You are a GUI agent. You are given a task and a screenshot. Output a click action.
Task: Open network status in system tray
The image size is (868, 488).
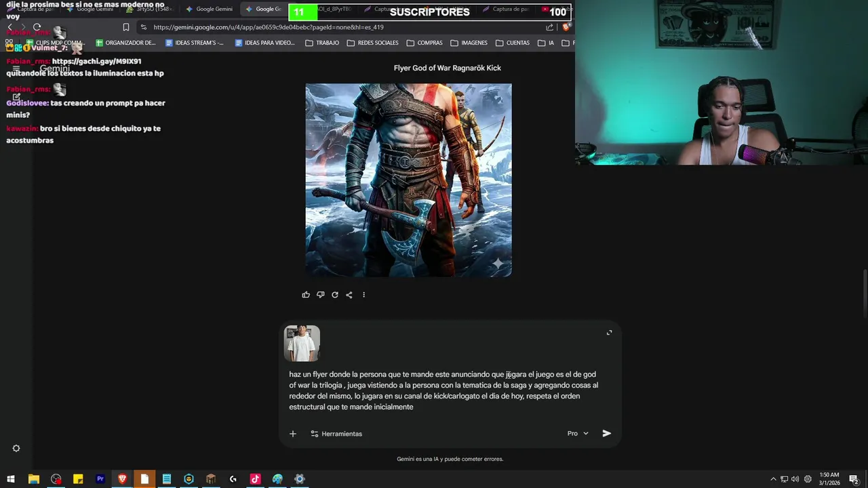[784, 479]
